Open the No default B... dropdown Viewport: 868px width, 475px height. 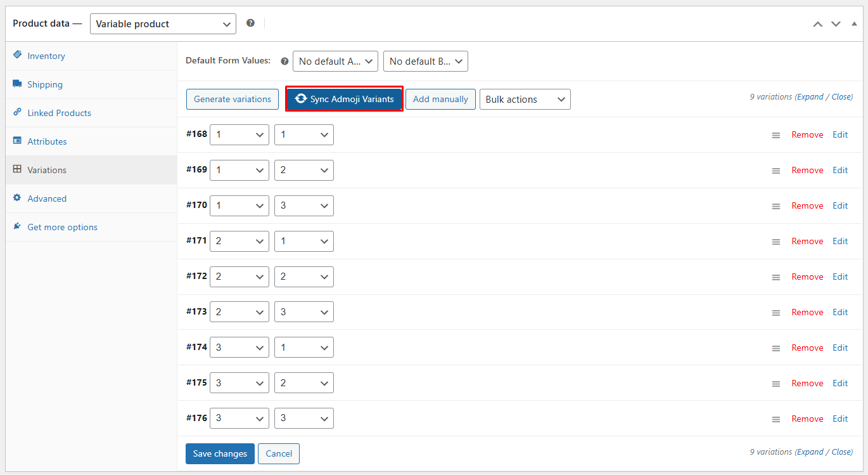(x=426, y=62)
